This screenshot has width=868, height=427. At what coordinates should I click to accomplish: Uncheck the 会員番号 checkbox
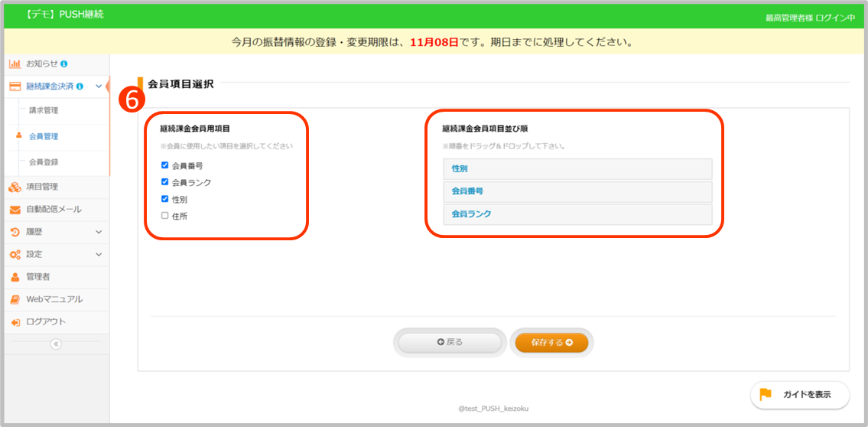[x=165, y=165]
